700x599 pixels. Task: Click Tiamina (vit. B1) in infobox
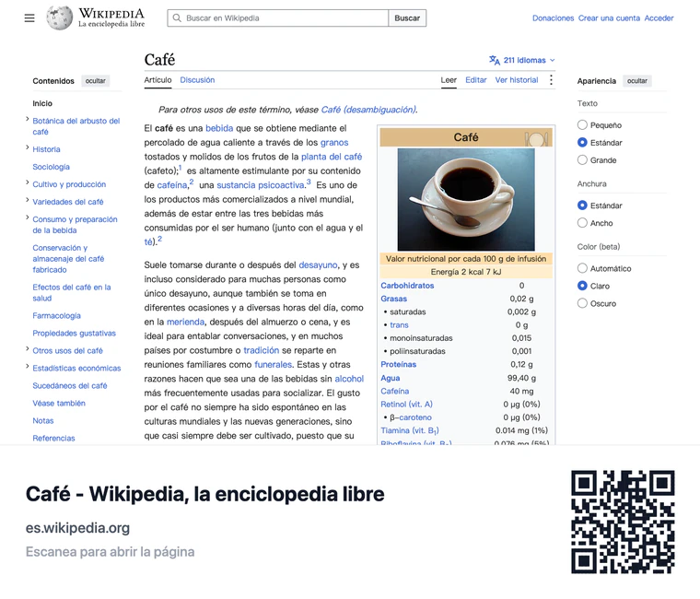(409, 430)
